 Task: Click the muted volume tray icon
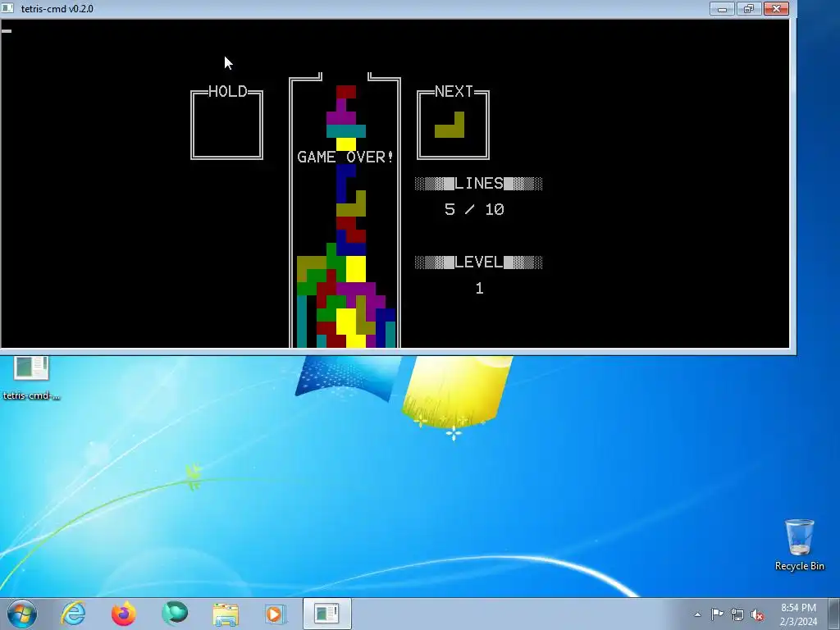tap(757, 614)
